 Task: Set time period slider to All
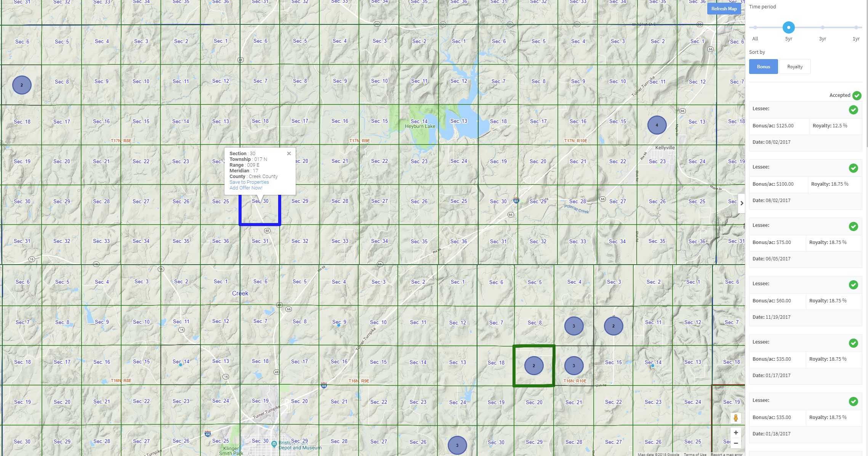click(755, 27)
